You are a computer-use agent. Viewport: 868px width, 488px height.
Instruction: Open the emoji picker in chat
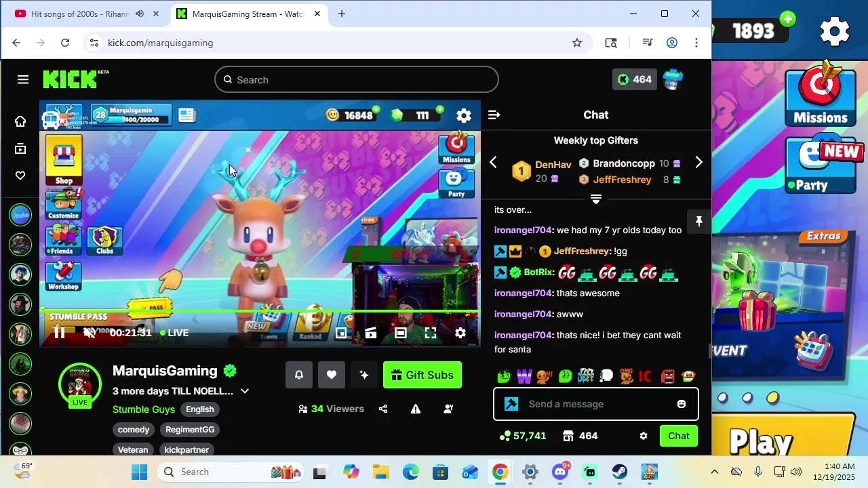(x=682, y=404)
